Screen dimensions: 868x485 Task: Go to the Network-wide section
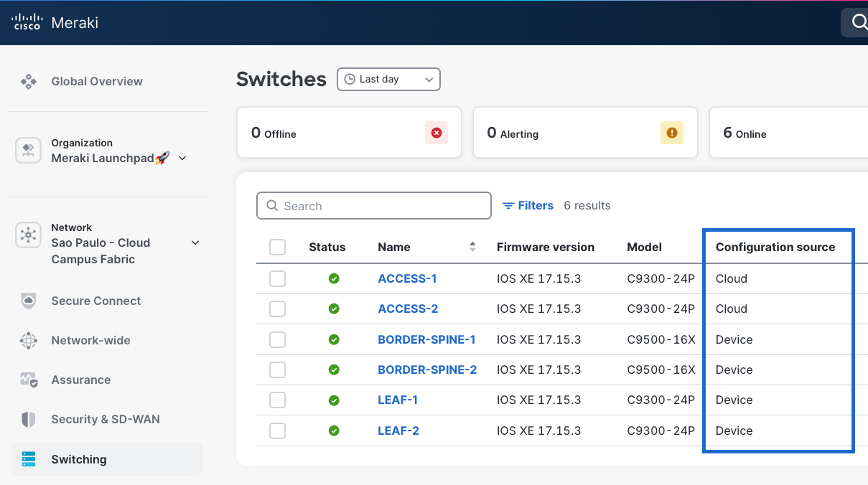point(91,340)
